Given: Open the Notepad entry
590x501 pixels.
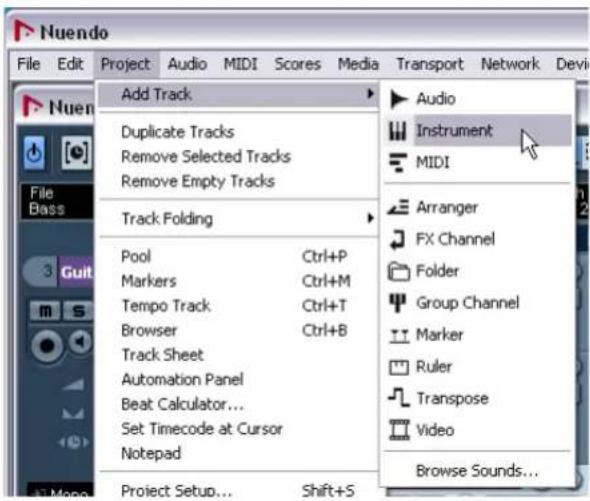Looking at the screenshot, I should (x=238, y=453).
